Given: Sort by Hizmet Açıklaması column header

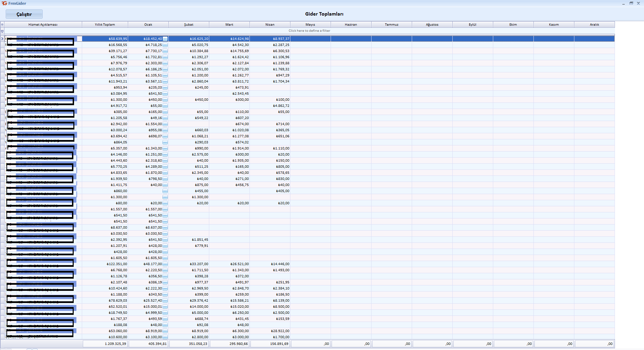Looking at the screenshot, I should 43,24.
